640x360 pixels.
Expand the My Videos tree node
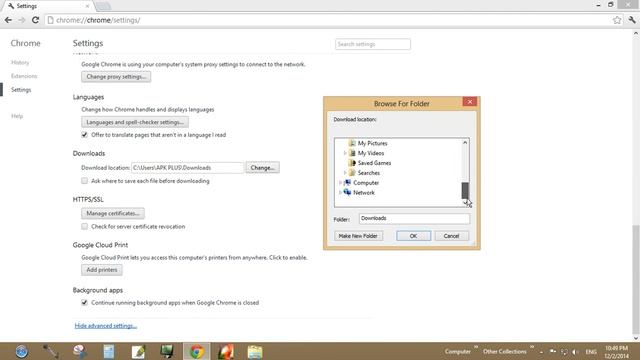345,153
